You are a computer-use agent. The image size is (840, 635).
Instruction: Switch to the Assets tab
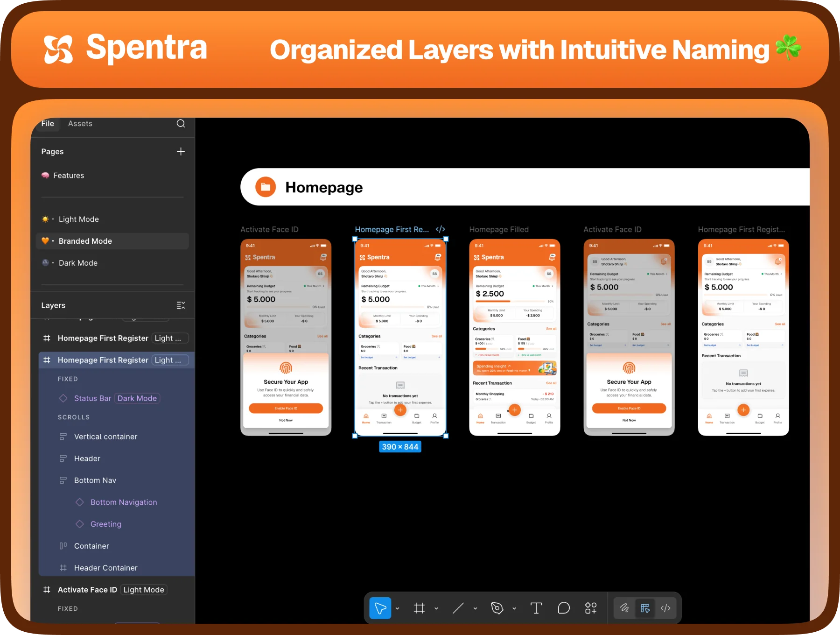80,123
